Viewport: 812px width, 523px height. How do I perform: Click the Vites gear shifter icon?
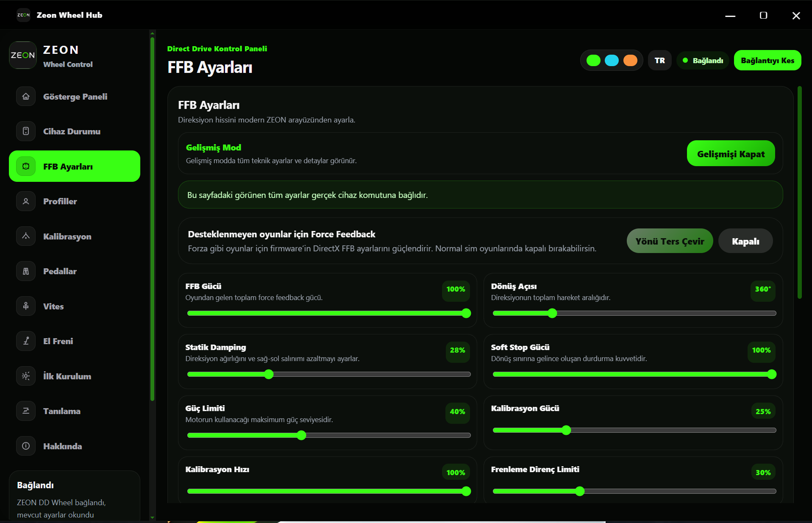26,306
